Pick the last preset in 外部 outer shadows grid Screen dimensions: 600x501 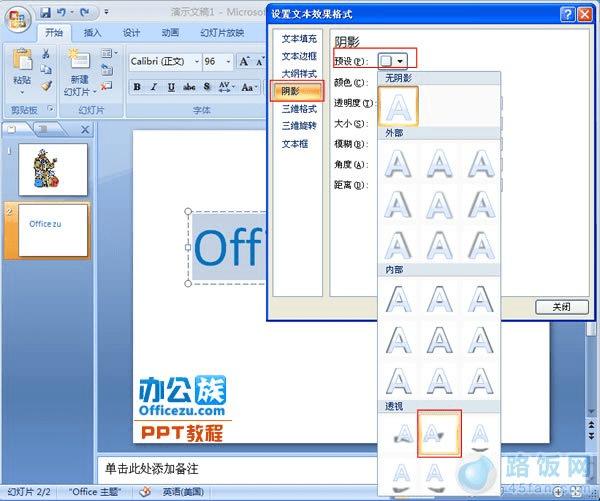tap(481, 245)
